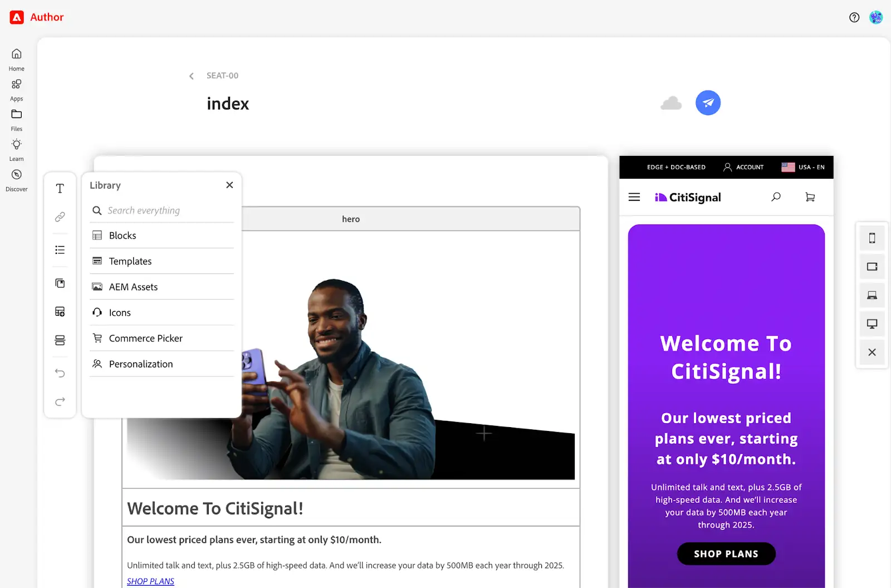Open Blocks in the Library
This screenshot has height=588, width=891.
(x=161, y=236)
